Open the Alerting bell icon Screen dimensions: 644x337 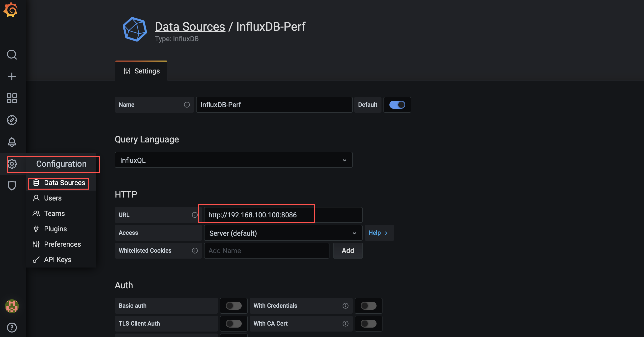click(x=12, y=142)
